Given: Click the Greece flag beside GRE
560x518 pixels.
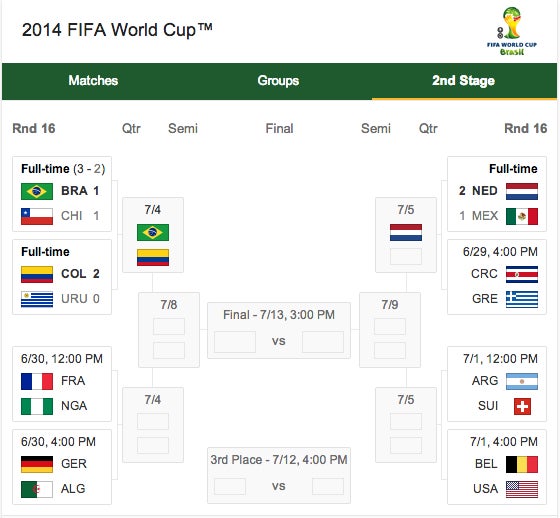Looking at the screenshot, I should point(522,299).
